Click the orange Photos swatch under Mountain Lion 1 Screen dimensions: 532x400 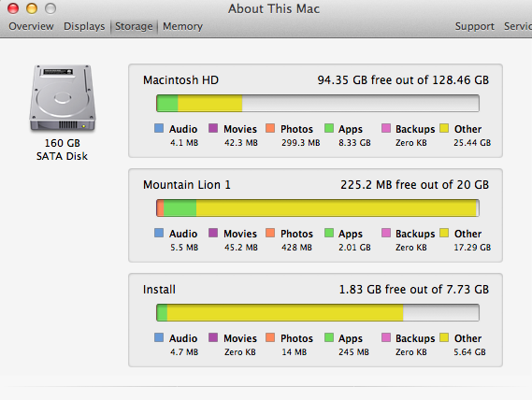coord(270,233)
